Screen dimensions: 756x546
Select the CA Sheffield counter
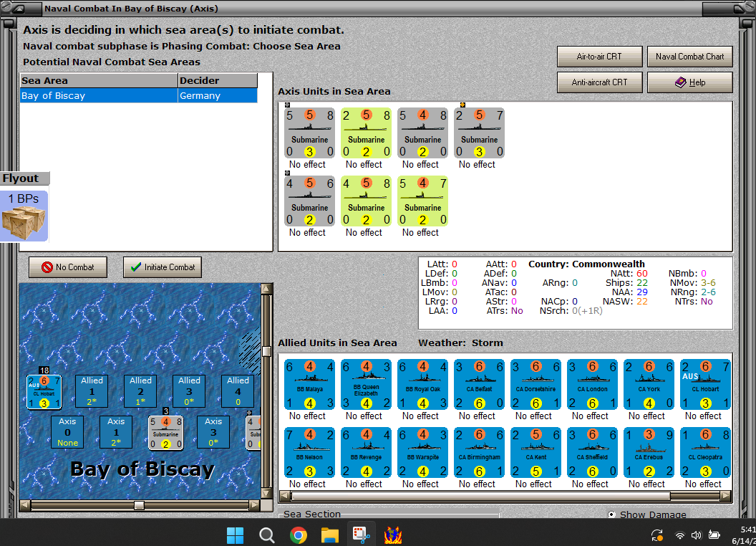pos(593,452)
